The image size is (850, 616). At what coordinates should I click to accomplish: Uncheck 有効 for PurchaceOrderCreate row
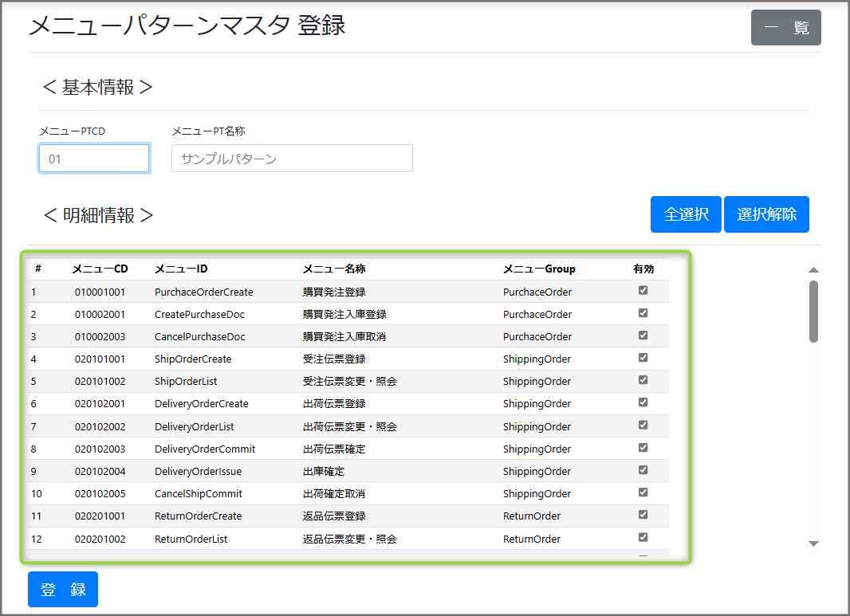click(643, 291)
